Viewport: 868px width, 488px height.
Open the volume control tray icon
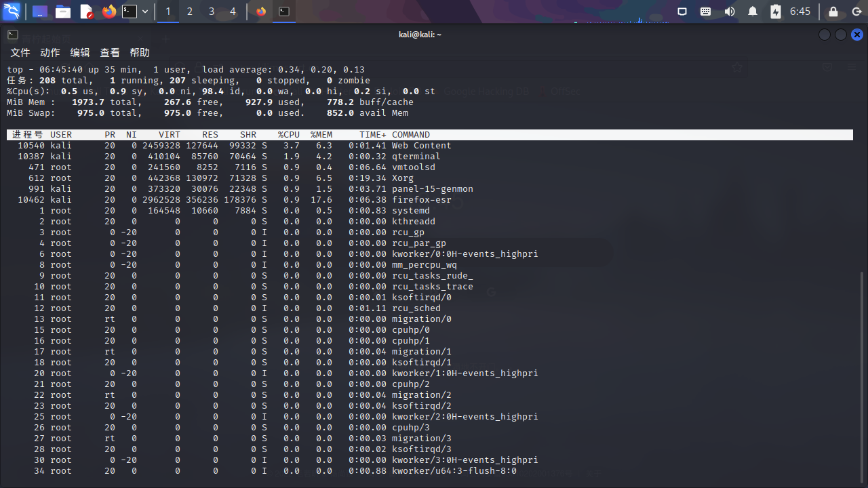730,12
